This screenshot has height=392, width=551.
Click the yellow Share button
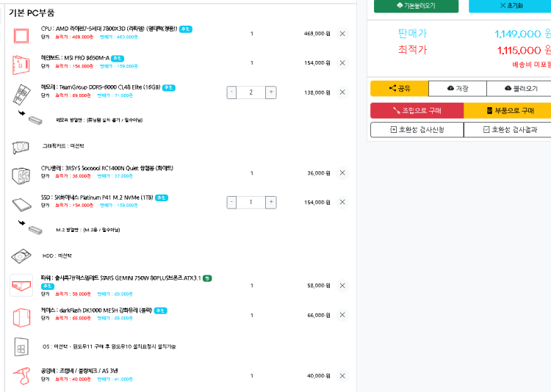tap(400, 88)
